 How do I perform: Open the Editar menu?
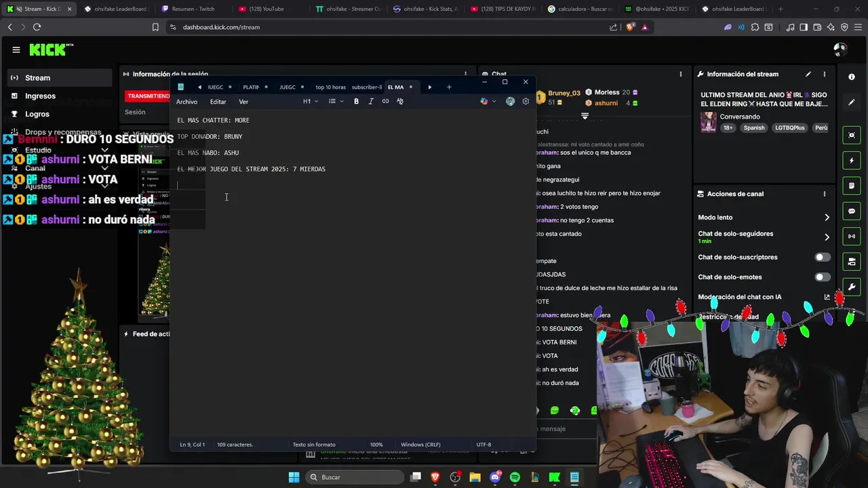tap(218, 102)
